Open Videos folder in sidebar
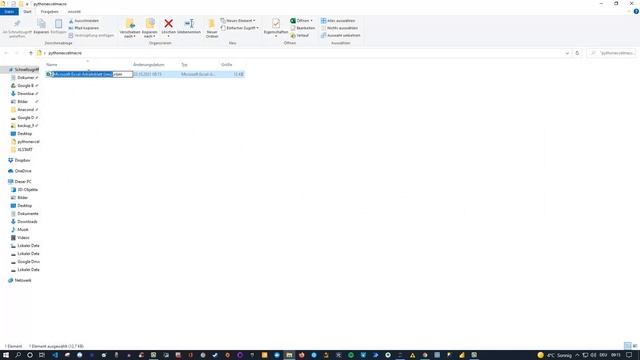The image size is (640, 360). tap(23, 238)
